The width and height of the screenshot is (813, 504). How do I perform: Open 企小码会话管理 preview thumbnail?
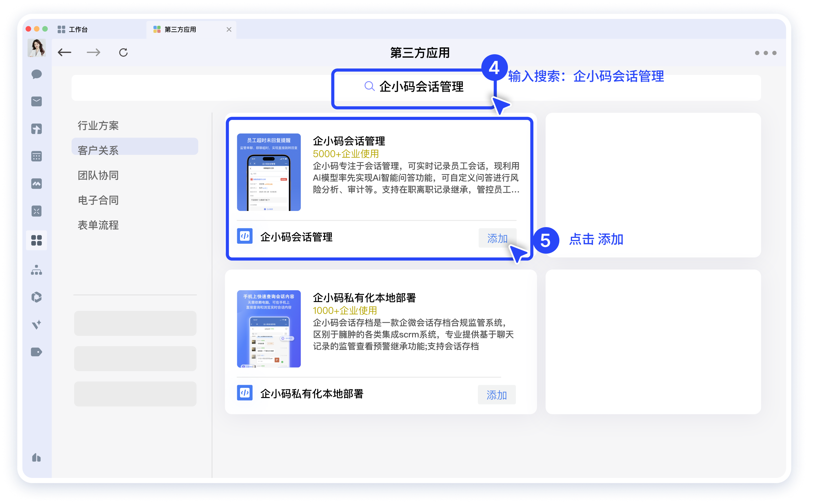(x=269, y=172)
